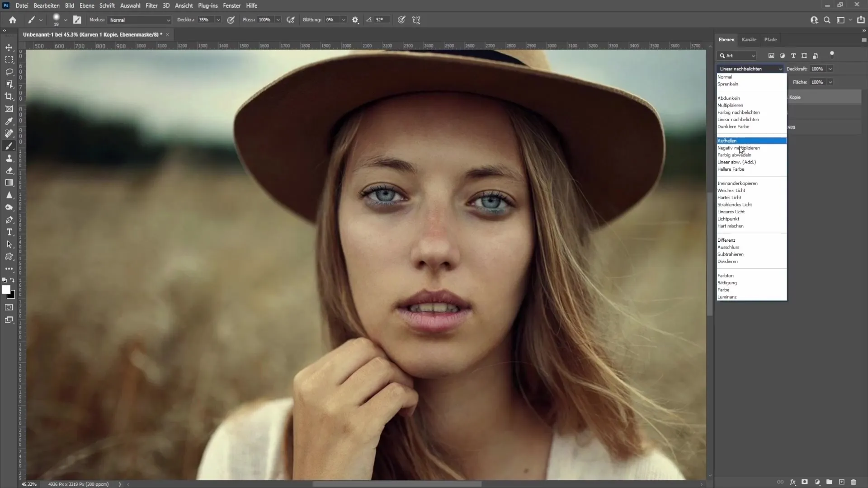Switch to the Pfade tab

coord(770,39)
